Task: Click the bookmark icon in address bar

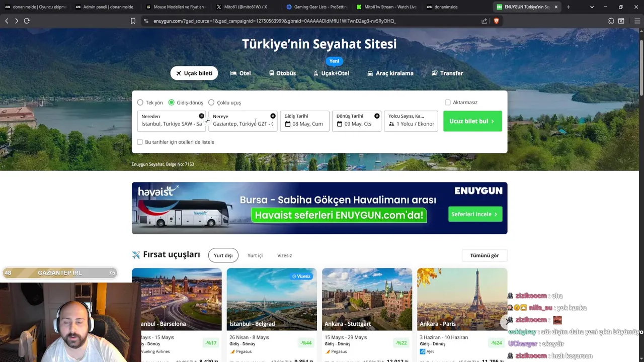Action: tap(133, 21)
